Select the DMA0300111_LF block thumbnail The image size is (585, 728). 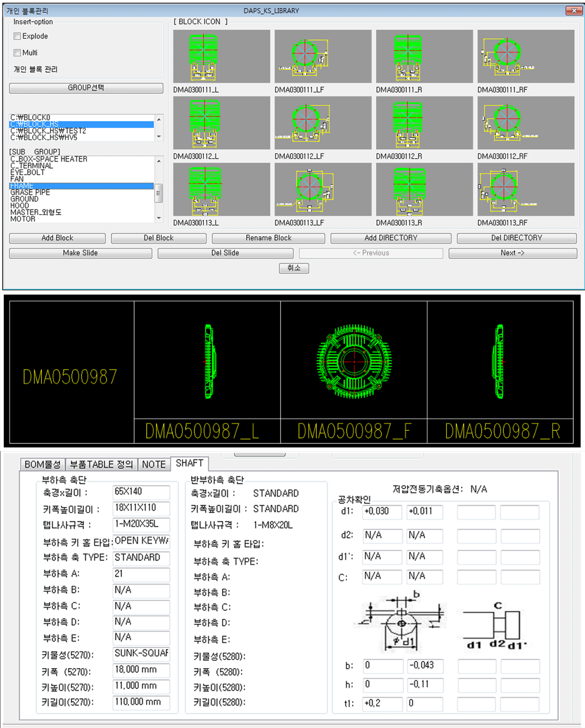[x=323, y=57]
